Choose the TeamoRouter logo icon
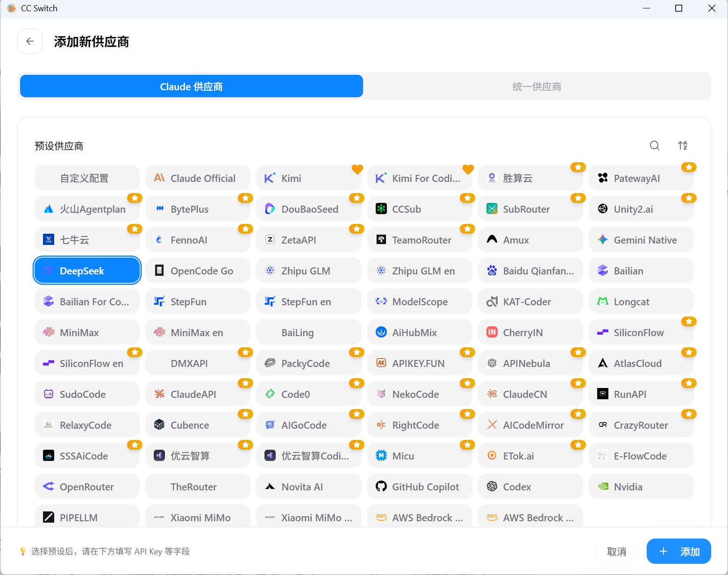Screen dimensions: 728x575 click(x=381, y=240)
